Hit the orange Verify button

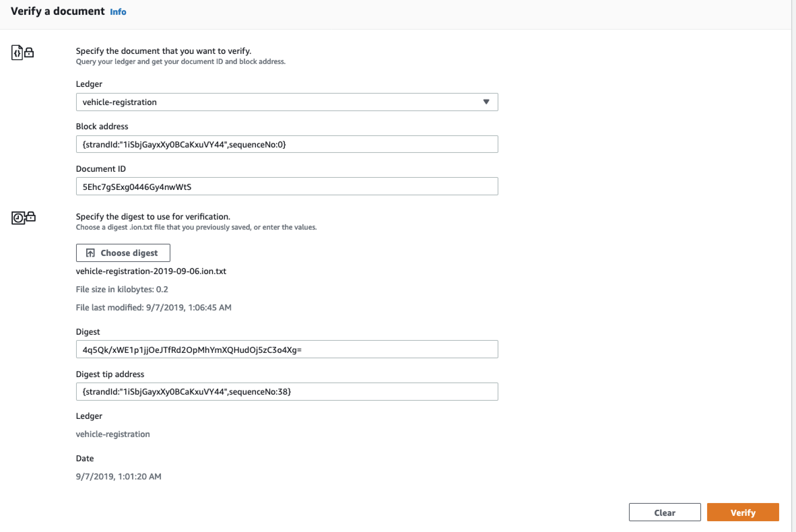742,512
